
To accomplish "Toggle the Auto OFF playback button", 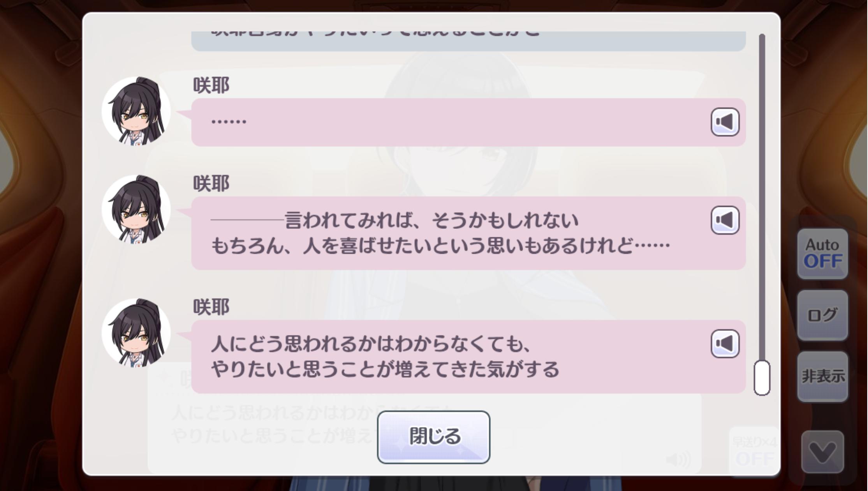I will click(822, 254).
